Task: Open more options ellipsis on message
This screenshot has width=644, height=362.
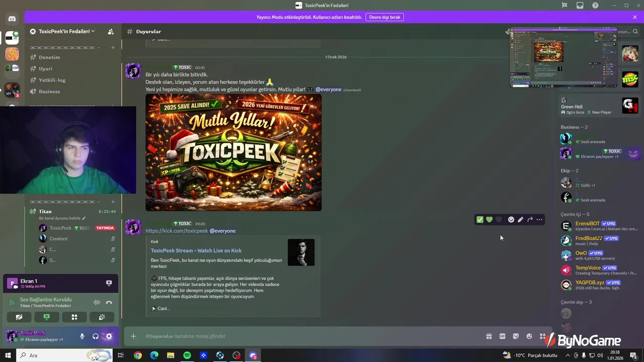Action: click(x=539, y=220)
